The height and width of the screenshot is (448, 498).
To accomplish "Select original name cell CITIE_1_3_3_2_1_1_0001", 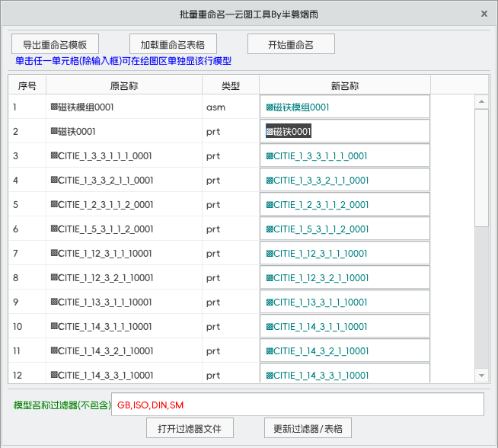I will coord(124,180).
